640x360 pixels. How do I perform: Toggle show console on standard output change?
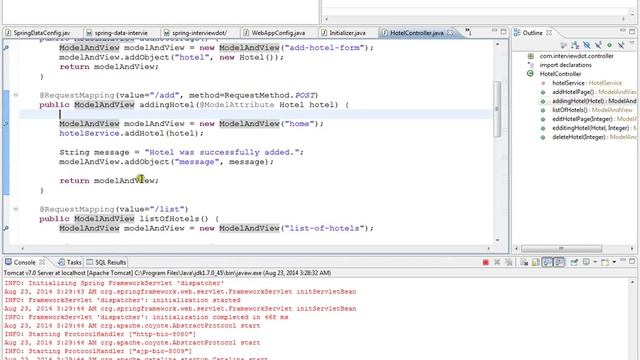pos(547,262)
